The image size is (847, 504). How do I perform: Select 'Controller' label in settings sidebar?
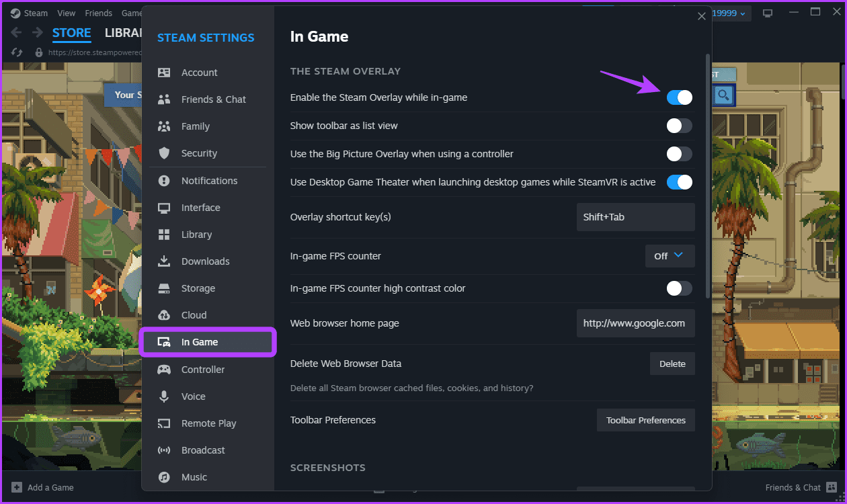point(203,370)
